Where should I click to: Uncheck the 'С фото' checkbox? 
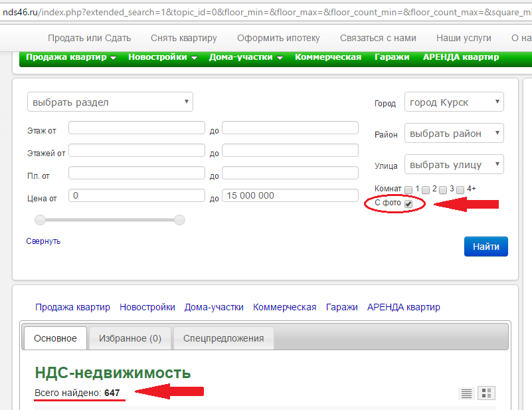click(408, 203)
